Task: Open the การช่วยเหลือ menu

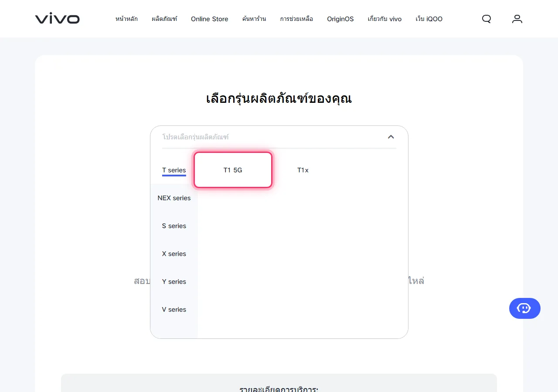Action: coord(296,19)
